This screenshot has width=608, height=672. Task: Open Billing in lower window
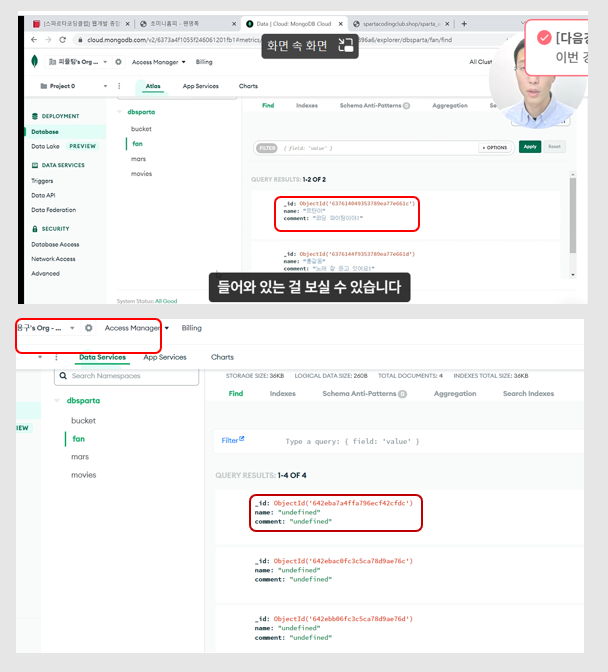tap(192, 328)
